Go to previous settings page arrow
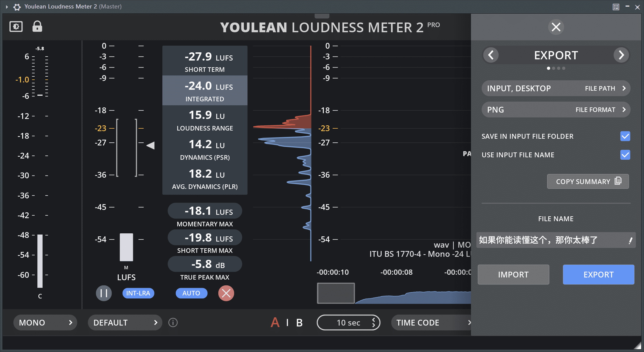 pyautogui.click(x=491, y=55)
